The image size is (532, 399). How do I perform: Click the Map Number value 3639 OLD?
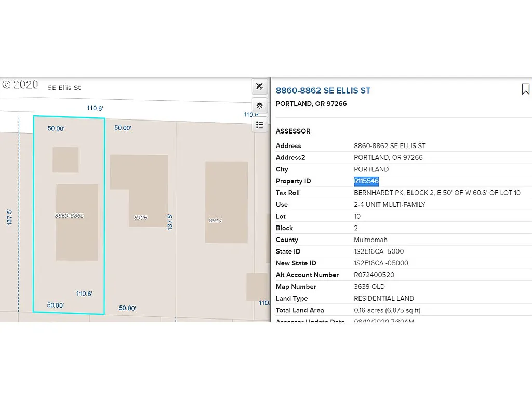[x=369, y=287]
